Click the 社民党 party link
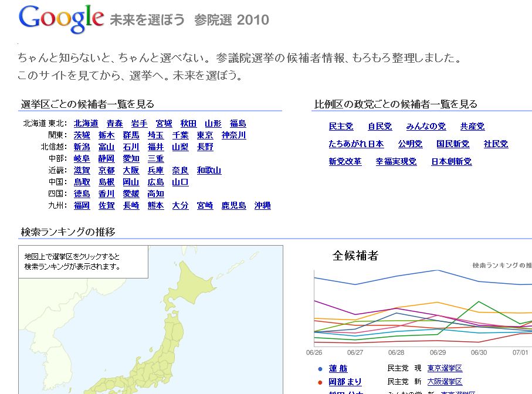The image size is (532, 394). pos(496,144)
